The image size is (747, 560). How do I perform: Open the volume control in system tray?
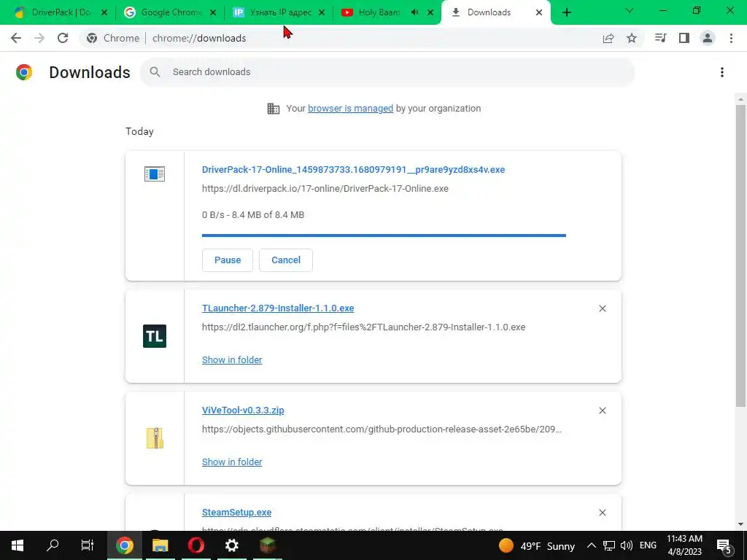point(627,545)
